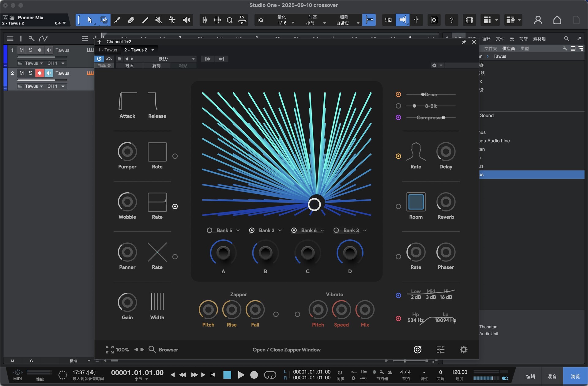
Task: Open the quantize 1/16 dropdown
Action: pos(293,23)
